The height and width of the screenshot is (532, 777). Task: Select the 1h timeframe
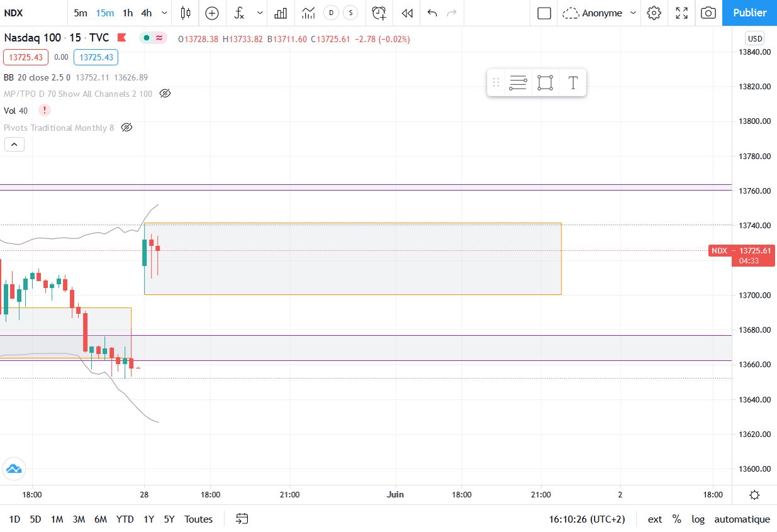tap(128, 13)
